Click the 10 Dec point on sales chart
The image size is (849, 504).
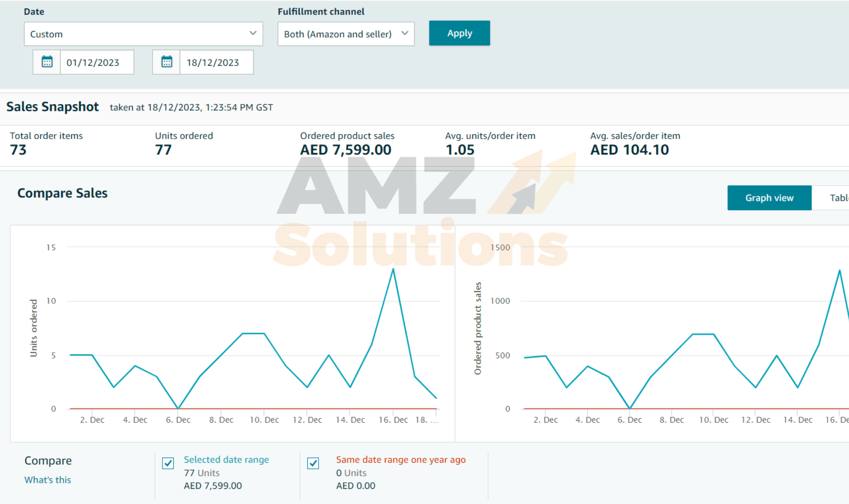click(714, 334)
